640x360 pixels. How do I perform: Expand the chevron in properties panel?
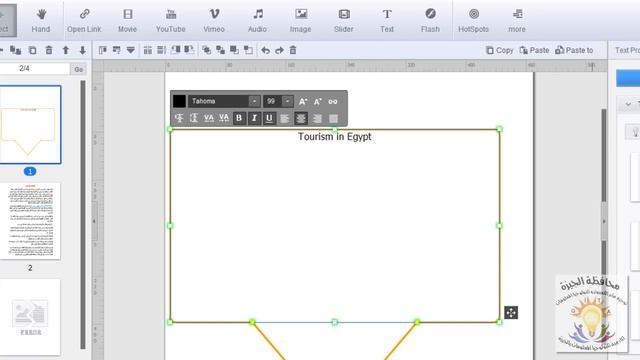tap(628, 104)
